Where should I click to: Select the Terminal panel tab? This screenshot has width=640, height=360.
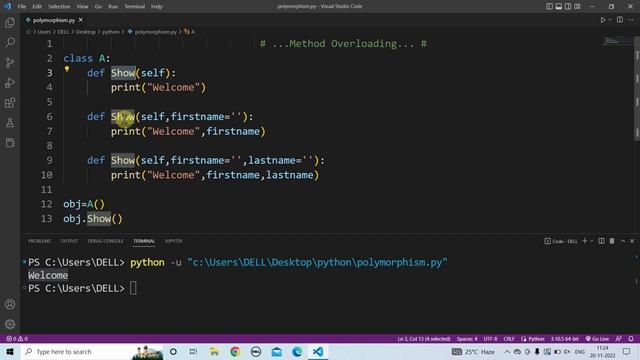tap(144, 241)
